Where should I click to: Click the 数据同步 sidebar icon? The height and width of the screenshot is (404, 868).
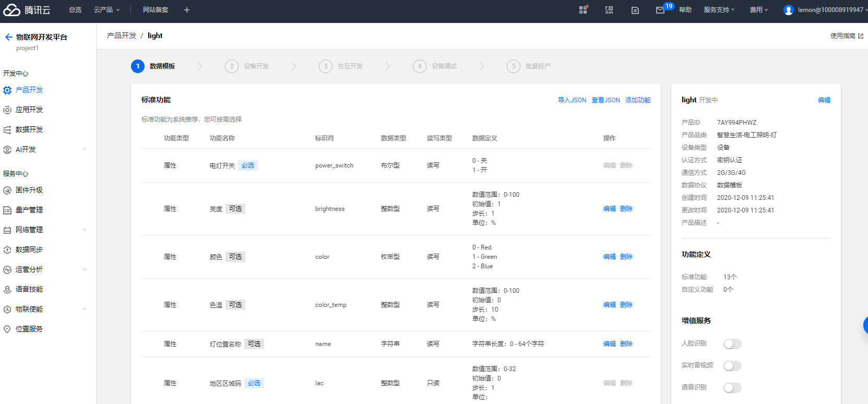coord(7,250)
